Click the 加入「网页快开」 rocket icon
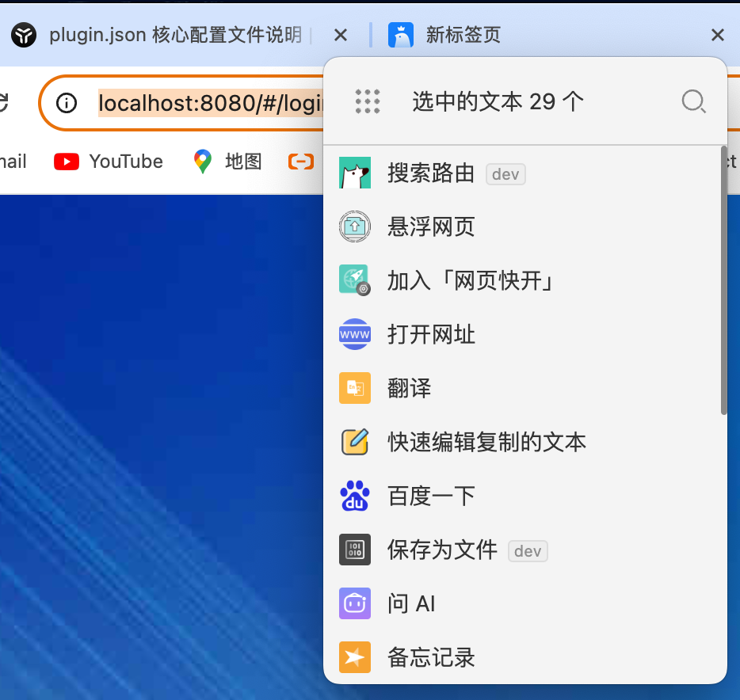Viewport: 740px width, 700px height. 355,280
